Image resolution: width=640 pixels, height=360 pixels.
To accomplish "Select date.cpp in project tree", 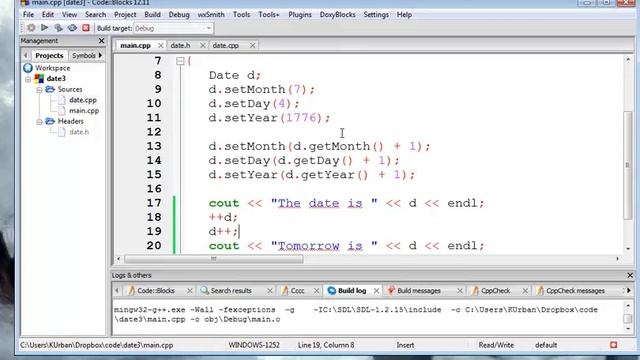I will click(x=82, y=100).
